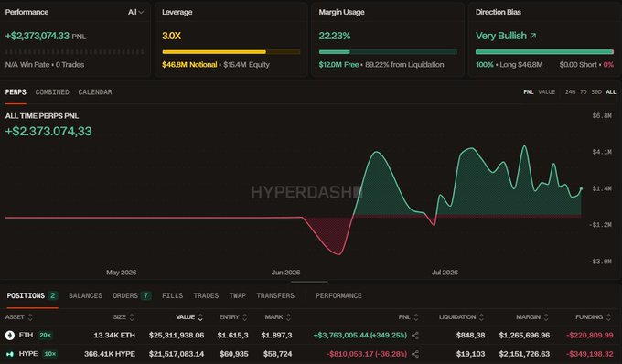This screenshot has height=364, width=622.
Task: Open the TRANSFERS tab
Action: pos(275,295)
